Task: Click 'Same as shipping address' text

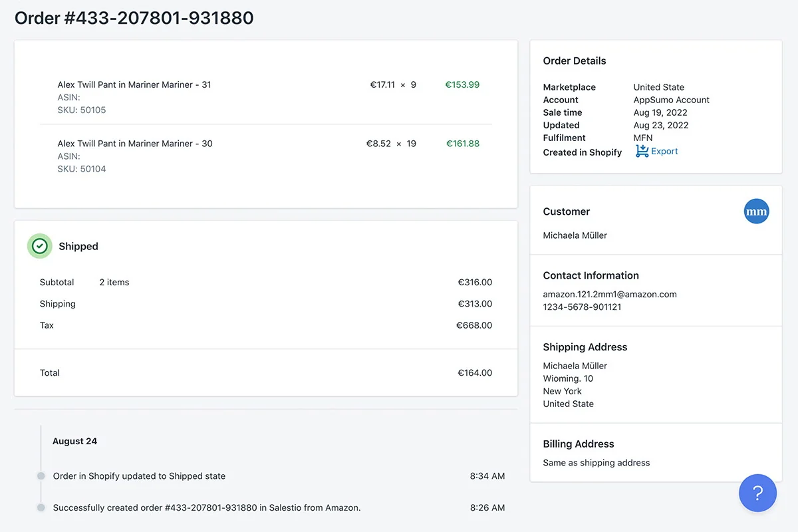Action: click(597, 463)
